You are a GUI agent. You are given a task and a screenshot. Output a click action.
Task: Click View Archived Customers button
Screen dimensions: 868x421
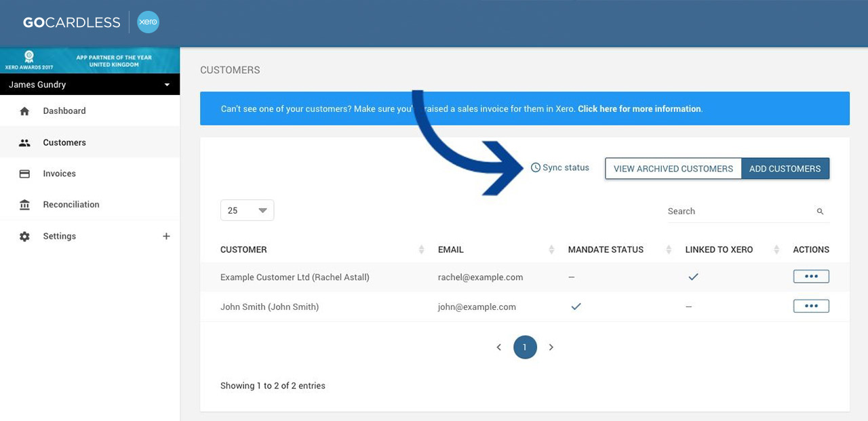pos(673,169)
